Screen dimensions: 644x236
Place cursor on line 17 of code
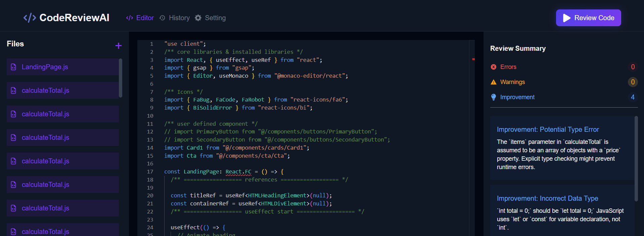coord(302,172)
